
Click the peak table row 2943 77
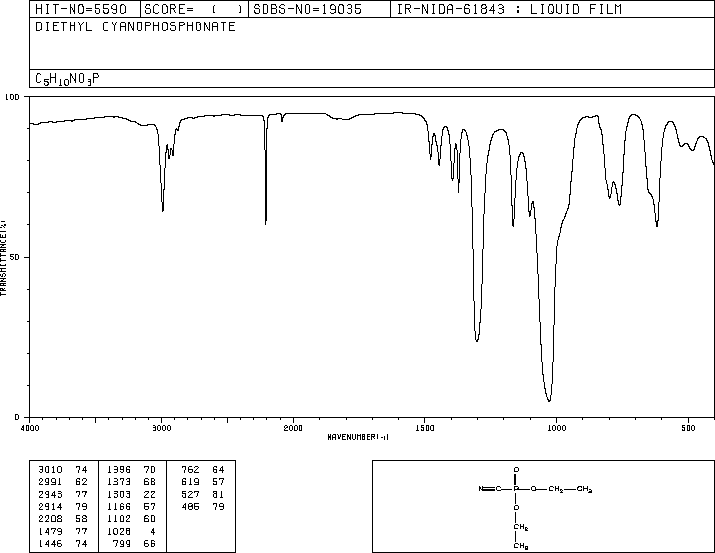coord(63,494)
